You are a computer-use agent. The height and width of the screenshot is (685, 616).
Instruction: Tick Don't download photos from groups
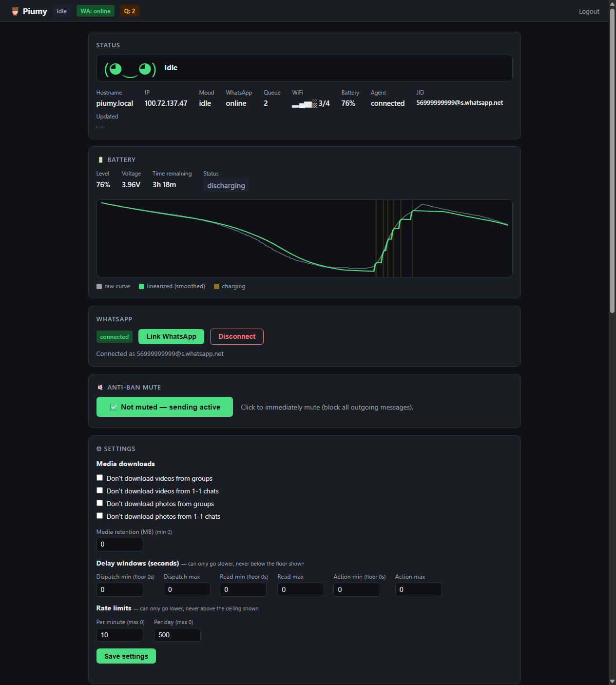[x=99, y=503]
